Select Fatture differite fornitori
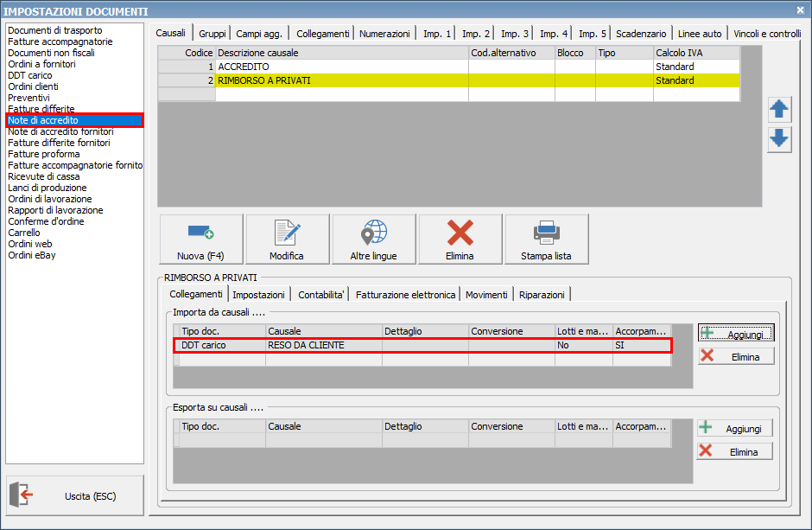The height and width of the screenshot is (530, 812). 59,143
